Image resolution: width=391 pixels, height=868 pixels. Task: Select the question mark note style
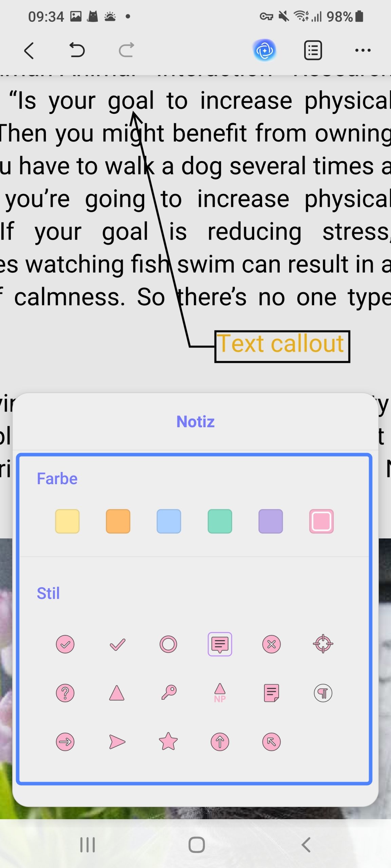point(65,693)
